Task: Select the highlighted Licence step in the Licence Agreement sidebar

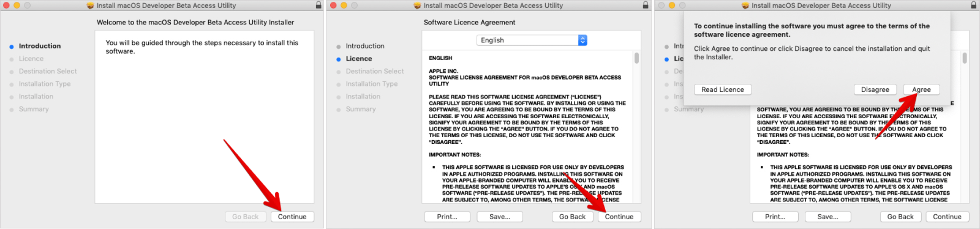Action: 359,59
